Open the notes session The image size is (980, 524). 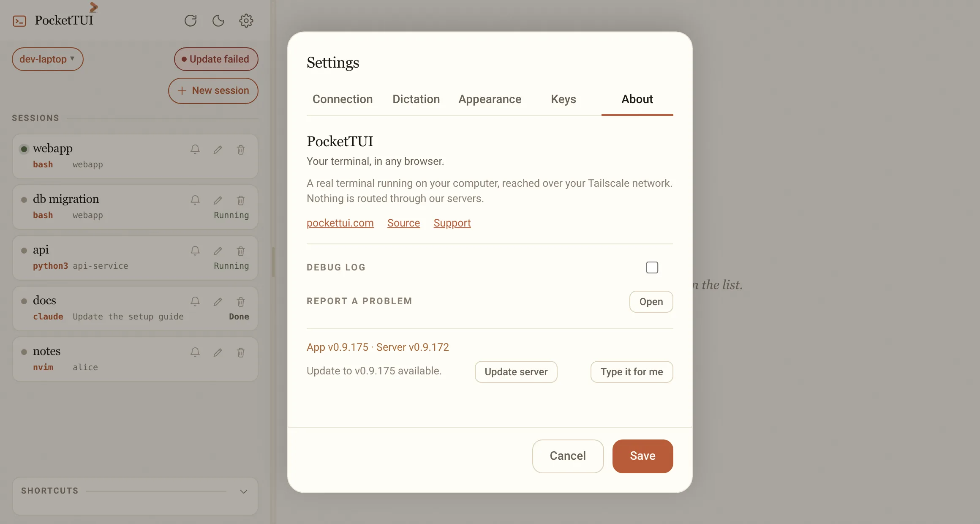coord(135,359)
